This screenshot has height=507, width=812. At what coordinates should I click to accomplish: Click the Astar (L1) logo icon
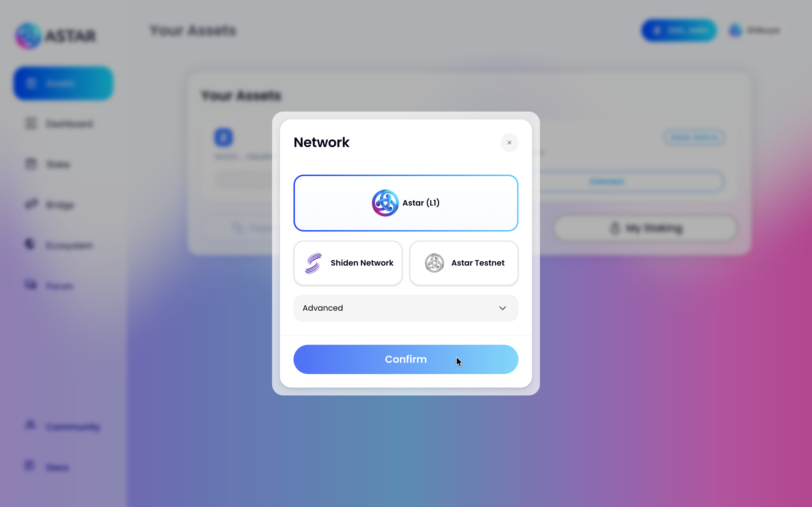click(385, 203)
